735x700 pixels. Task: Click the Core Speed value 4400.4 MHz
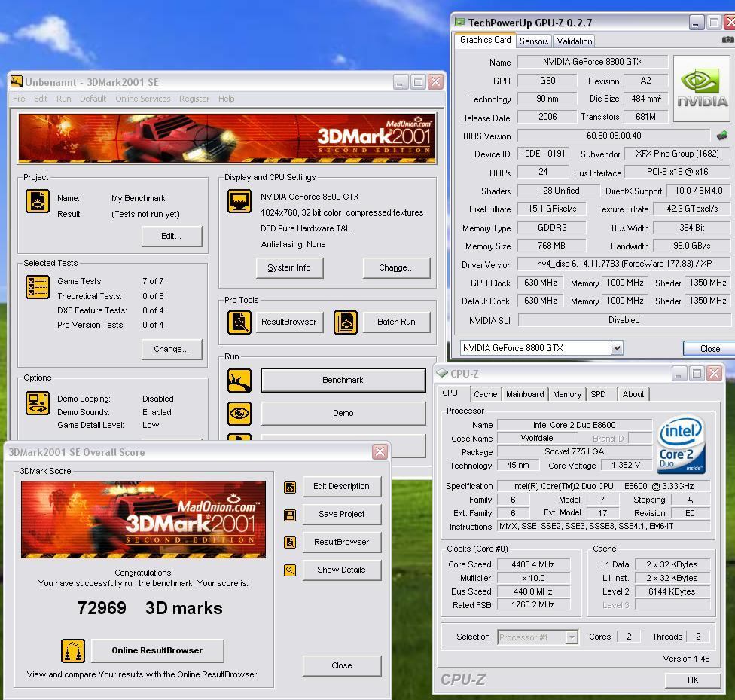pos(533,564)
